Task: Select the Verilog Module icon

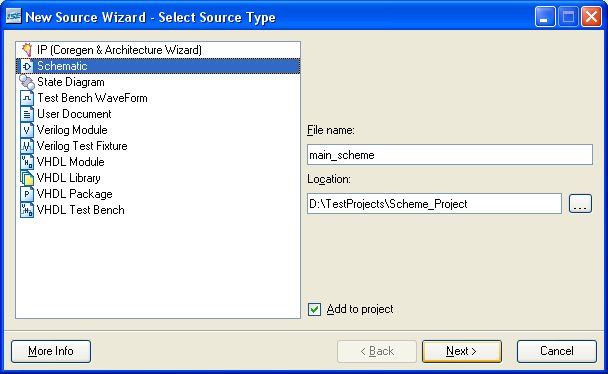Action: [27, 130]
